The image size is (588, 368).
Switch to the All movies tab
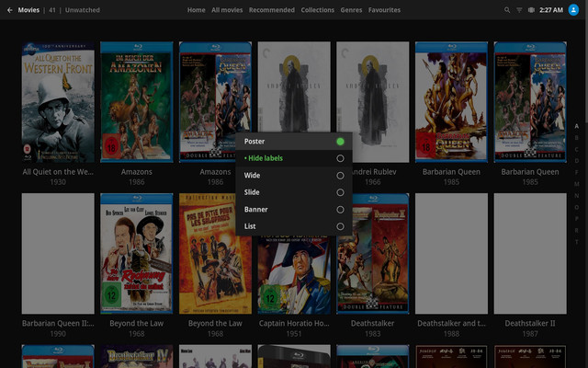tap(227, 10)
